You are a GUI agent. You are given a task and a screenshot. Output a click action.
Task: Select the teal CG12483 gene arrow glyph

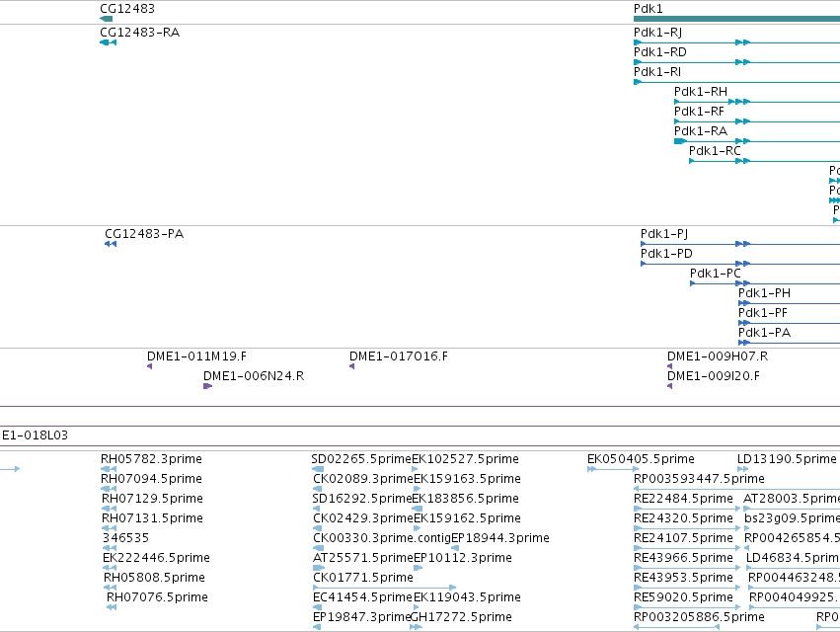tap(106, 19)
